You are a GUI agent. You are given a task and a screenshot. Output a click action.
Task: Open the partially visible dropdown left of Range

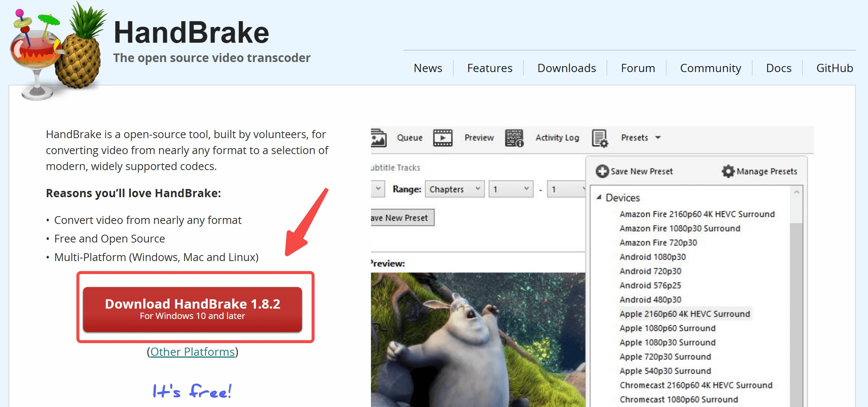[378, 189]
